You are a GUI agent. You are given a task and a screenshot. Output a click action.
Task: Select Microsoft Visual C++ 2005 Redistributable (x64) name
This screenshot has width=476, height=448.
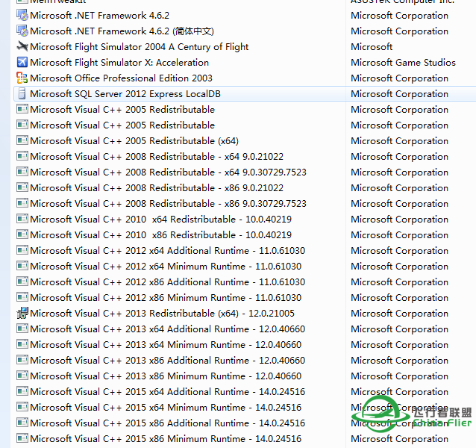click(x=134, y=141)
